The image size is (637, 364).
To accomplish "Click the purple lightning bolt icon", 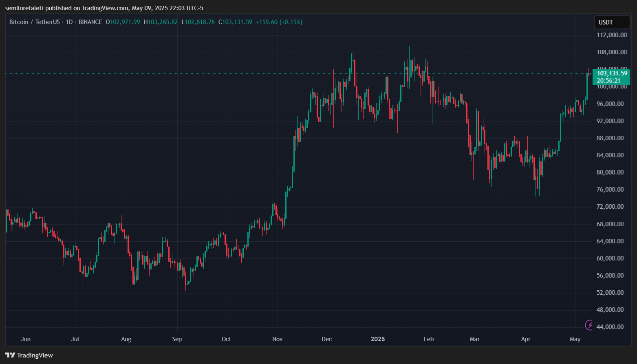I will (590, 325).
